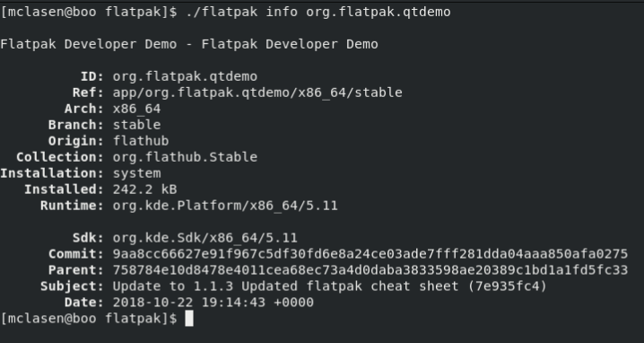Click the last prompt "[mclasen@boo flatpak]$"
This screenshot has height=343, width=644.
click(x=89, y=319)
